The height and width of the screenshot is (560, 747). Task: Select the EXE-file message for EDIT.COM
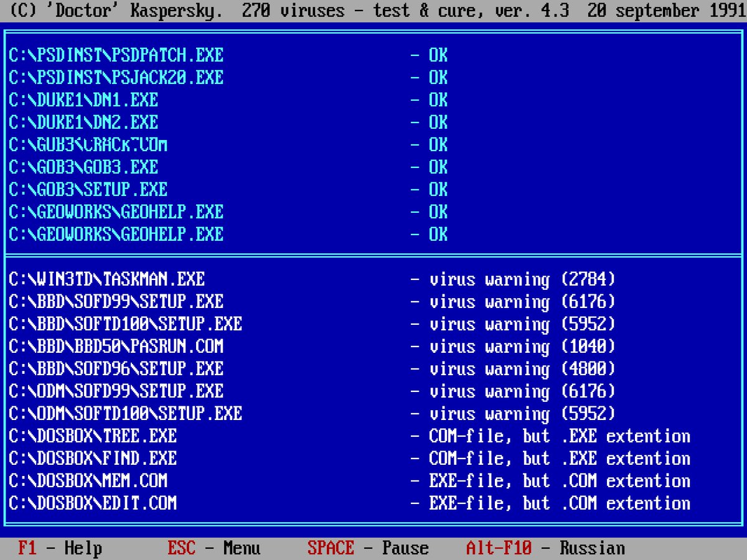[560, 503]
